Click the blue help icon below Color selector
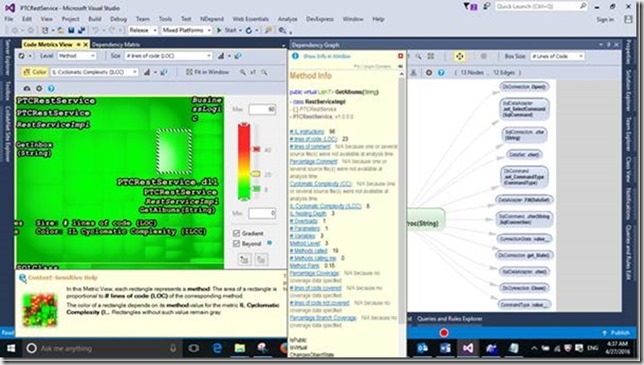 [x=51, y=89]
